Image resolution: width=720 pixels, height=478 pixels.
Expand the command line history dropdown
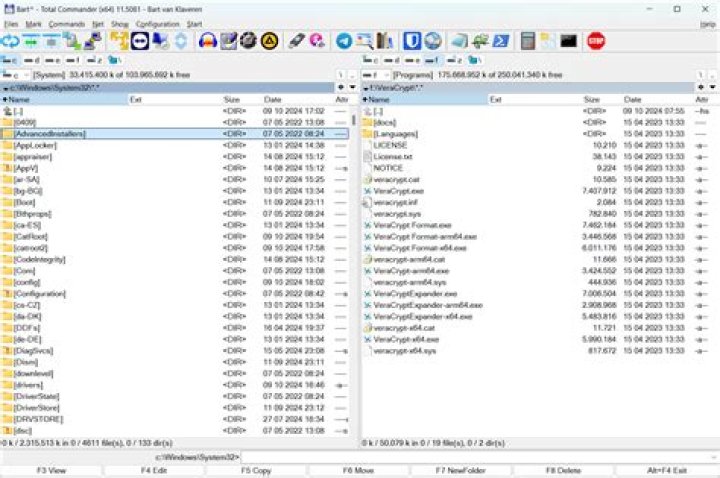(x=714, y=457)
